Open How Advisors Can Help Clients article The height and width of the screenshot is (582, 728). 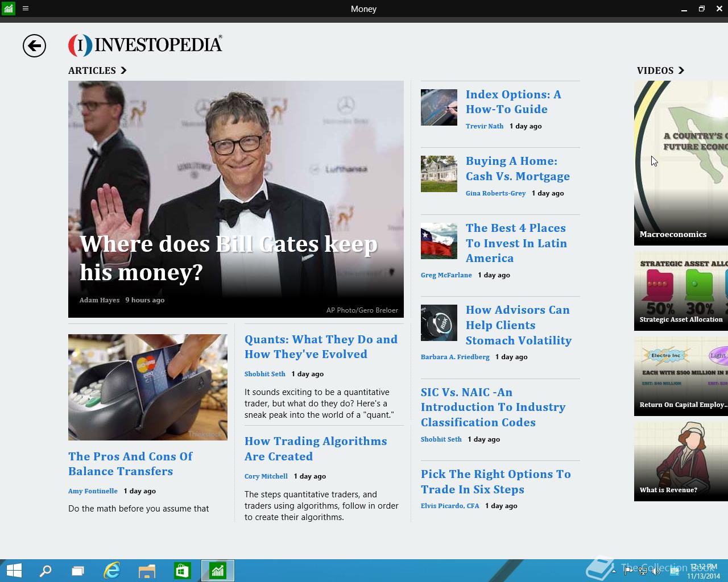[519, 325]
